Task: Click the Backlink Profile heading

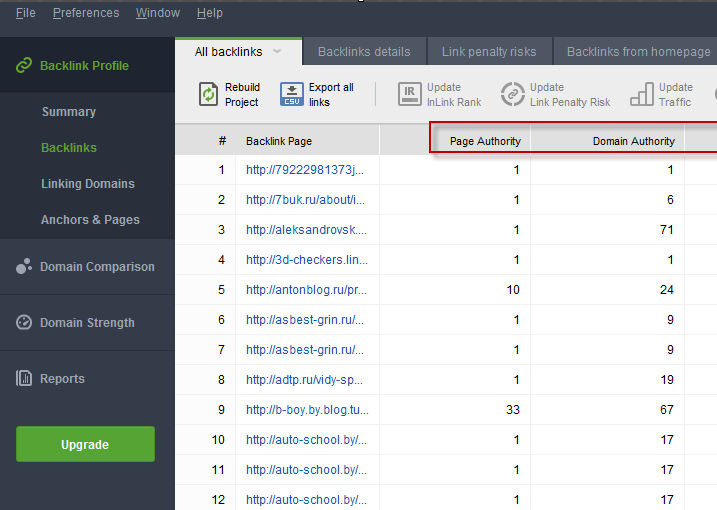Action: (84, 65)
